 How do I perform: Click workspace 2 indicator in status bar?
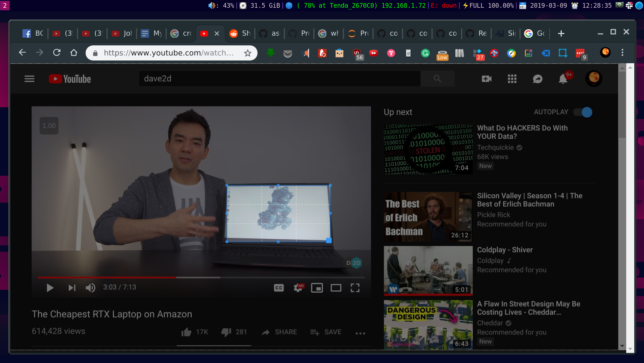[5, 5]
